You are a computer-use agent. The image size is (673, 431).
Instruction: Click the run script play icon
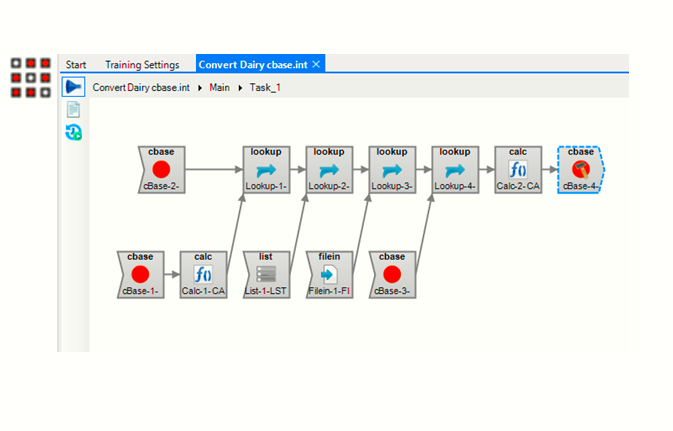[74, 87]
